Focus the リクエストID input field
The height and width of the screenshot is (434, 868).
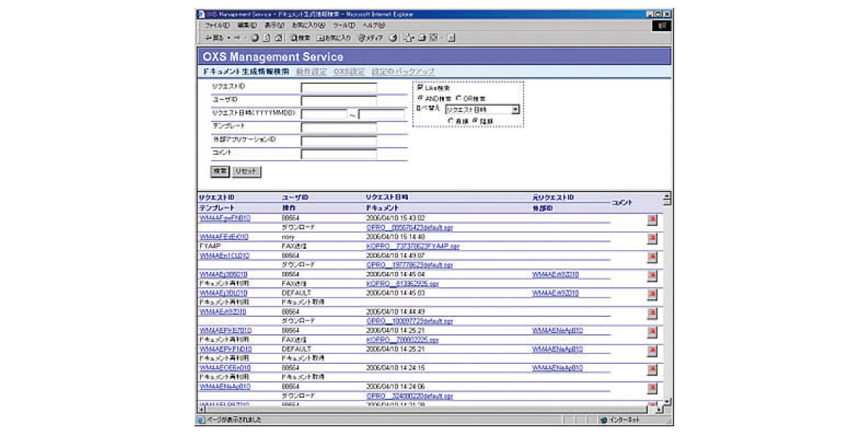(x=339, y=88)
